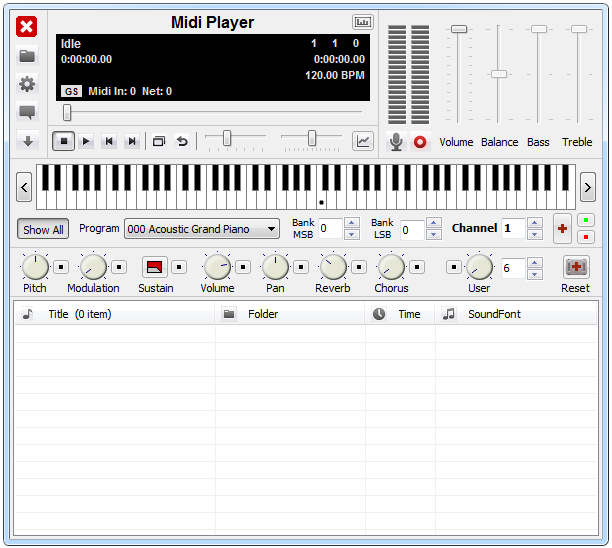Increase the Channel number
The image size is (612, 548).
[534, 223]
